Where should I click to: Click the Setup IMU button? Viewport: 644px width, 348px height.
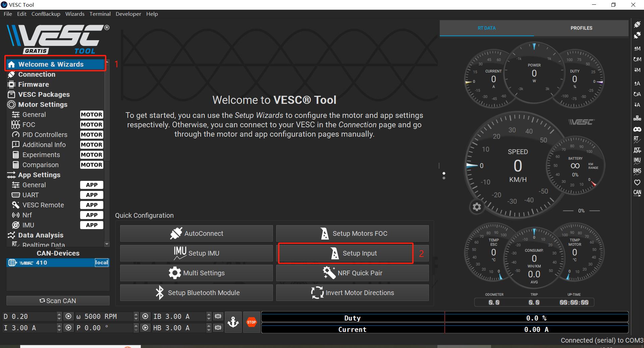(x=197, y=253)
